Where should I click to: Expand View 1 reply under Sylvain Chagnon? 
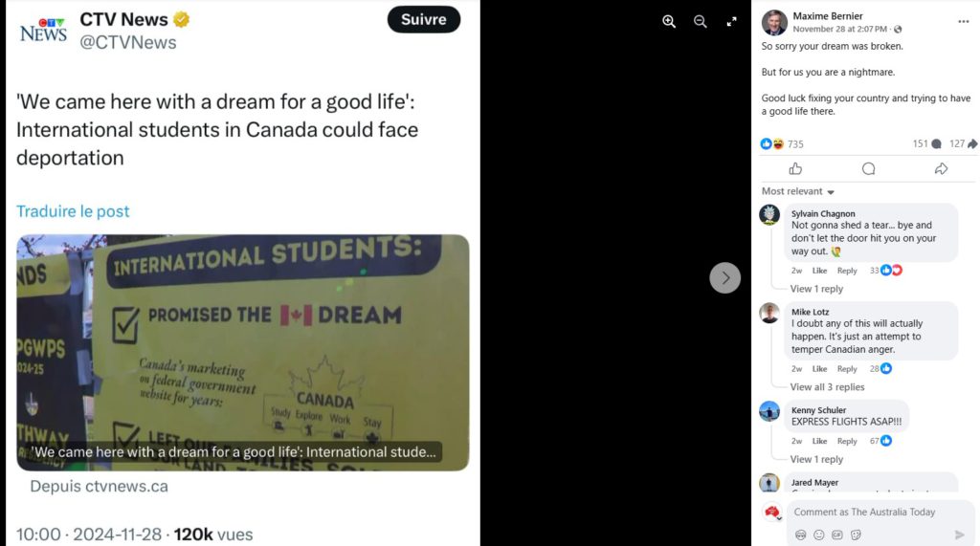point(816,289)
